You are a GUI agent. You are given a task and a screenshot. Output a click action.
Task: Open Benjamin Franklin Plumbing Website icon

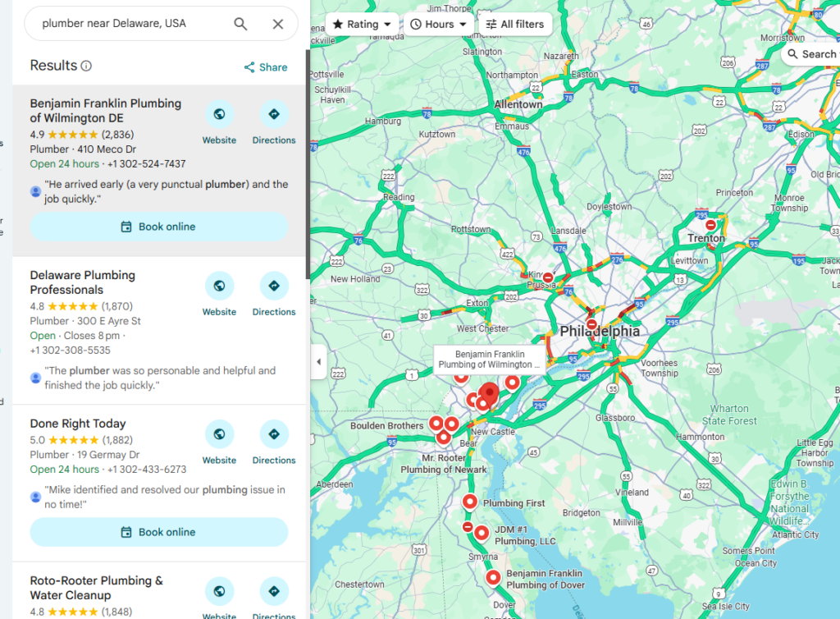tap(219, 114)
